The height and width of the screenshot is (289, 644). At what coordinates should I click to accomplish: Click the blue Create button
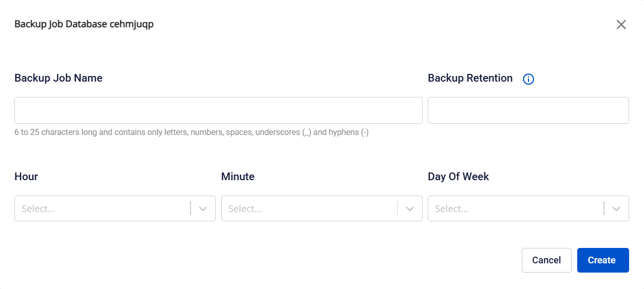(602, 260)
